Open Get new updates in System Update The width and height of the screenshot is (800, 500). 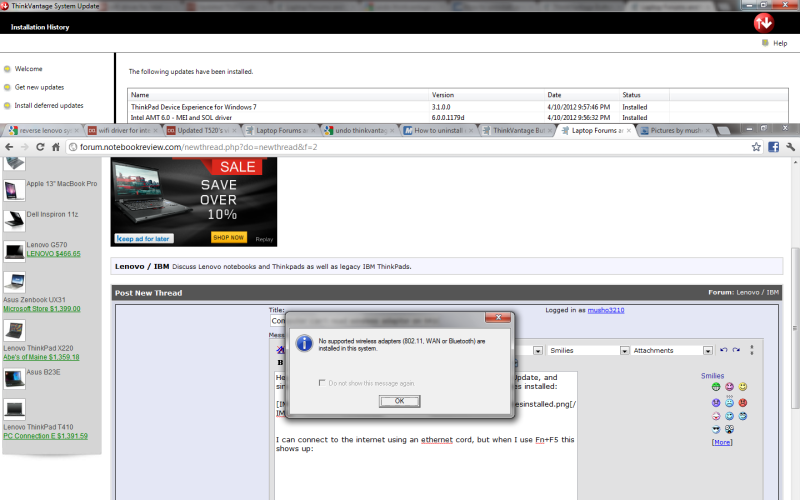[x=39, y=87]
